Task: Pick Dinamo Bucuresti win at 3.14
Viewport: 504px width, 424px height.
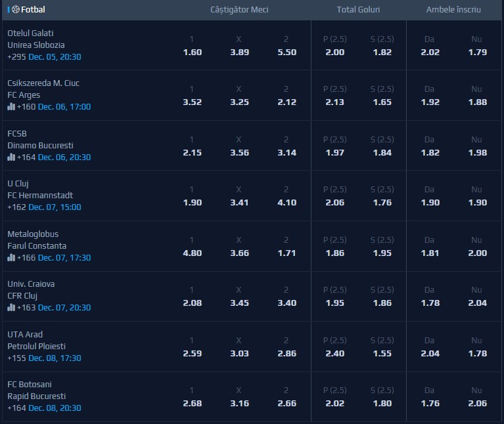Action: pyautogui.click(x=286, y=152)
